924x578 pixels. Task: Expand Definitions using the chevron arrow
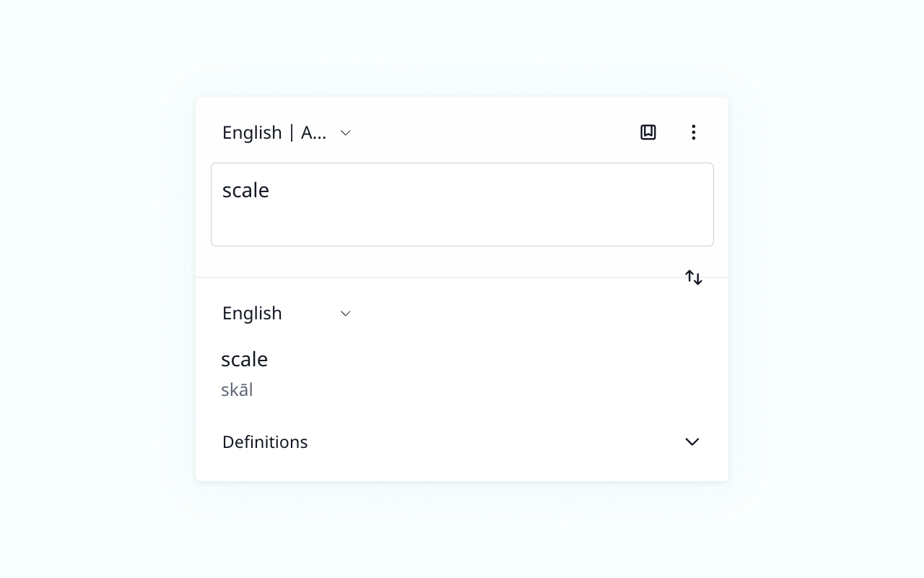[x=692, y=441]
